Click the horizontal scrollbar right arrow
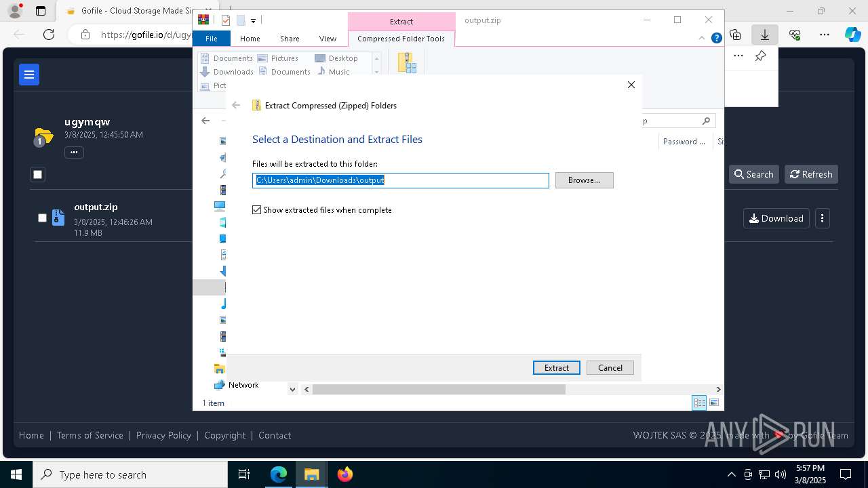Viewport: 868px width, 488px height. click(x=718, y=389)
